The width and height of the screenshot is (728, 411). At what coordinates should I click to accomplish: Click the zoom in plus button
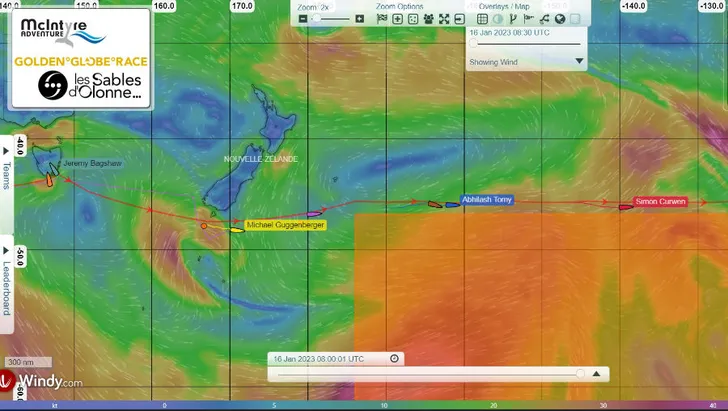(x=360, y=19)
